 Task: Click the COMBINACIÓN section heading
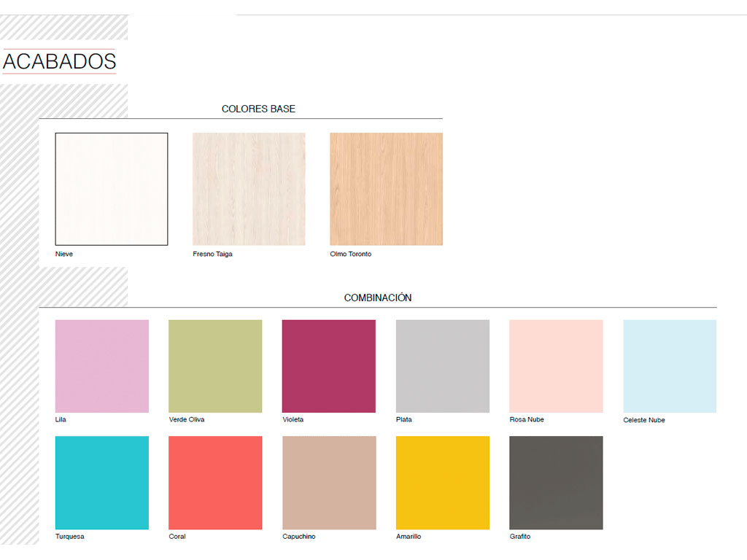tap(378, 297)
